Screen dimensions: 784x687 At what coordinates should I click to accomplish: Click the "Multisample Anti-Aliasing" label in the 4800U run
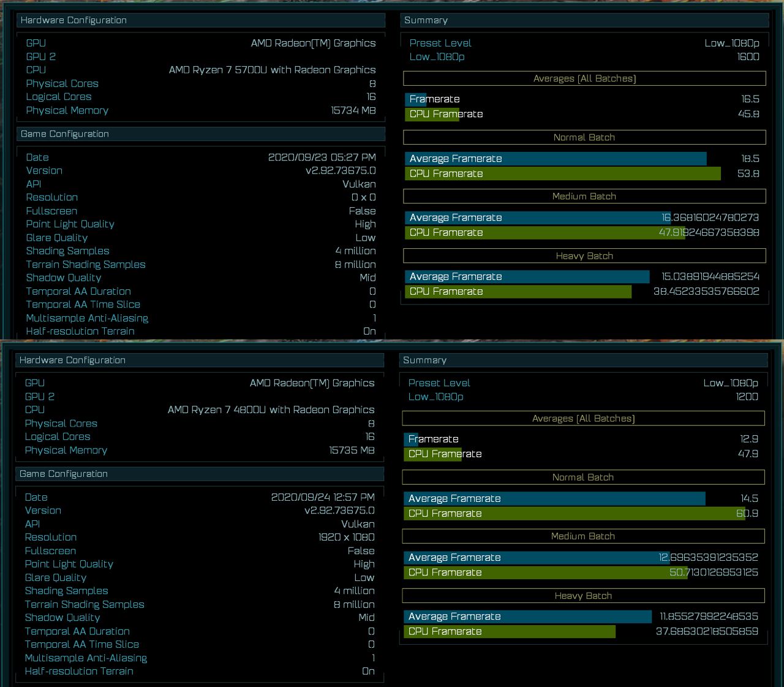(x=86, y=658)
